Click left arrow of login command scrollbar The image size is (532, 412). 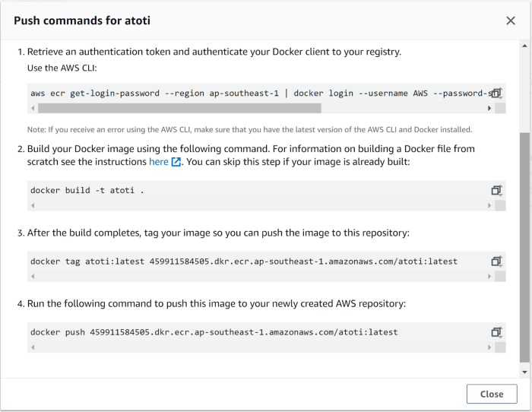coord(33,108)
